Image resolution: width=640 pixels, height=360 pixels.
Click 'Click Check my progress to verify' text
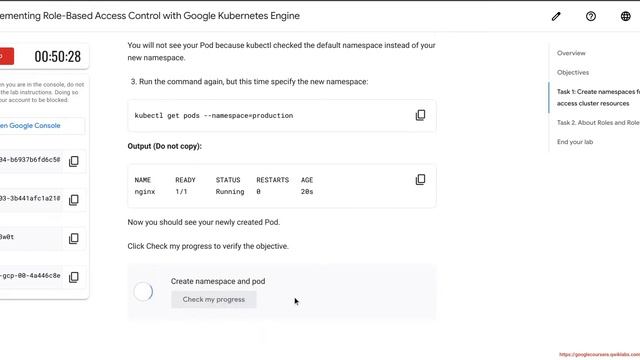click(x=208, y=246)
